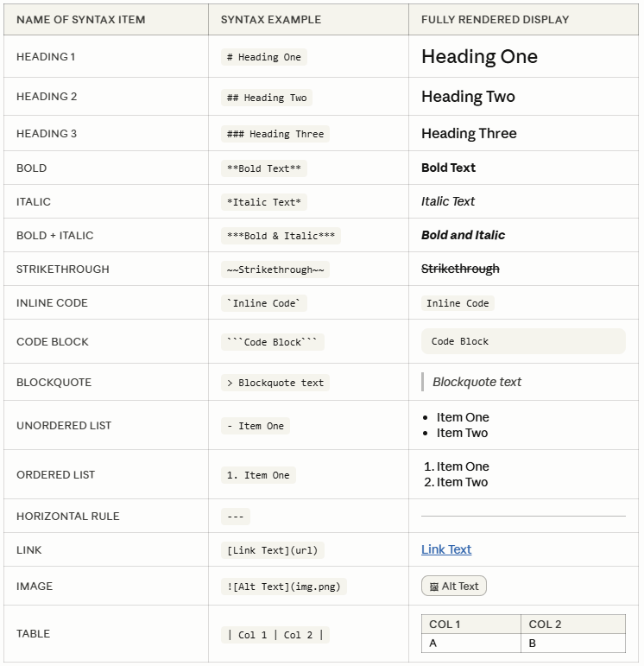Click the '***Bold & Italic***' syntax example

tap(281, 236)
